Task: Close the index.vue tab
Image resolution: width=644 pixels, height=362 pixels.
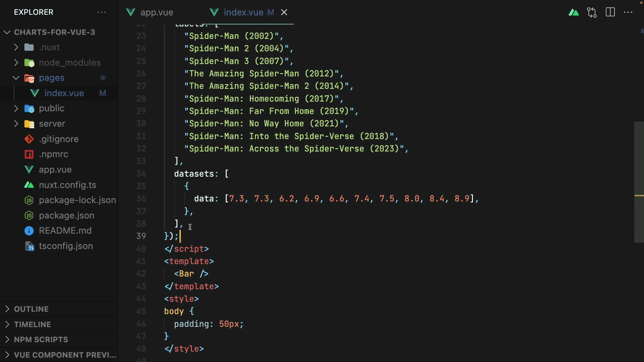Action: 284,12
